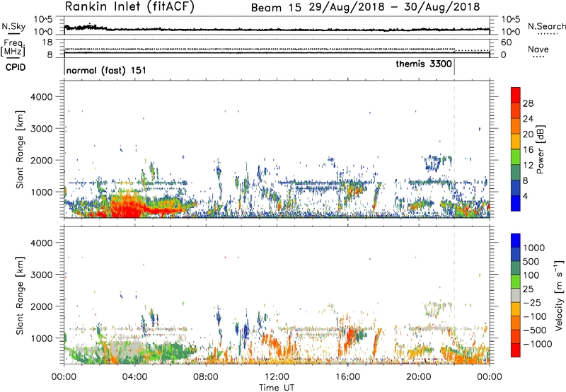Click the '4' tick on Power colorbar
The width and height of the screenshot is (566, 392).
point(526,197)
